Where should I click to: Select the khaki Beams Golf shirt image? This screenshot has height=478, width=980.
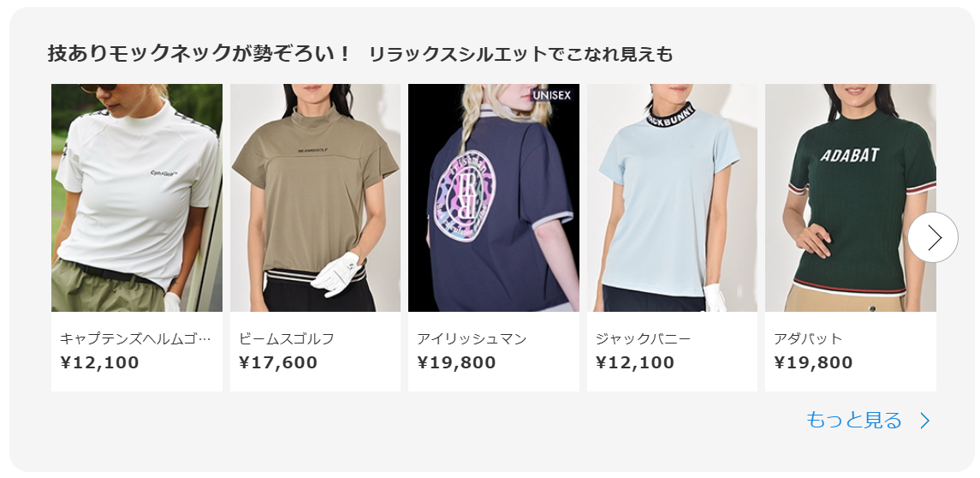315,198
